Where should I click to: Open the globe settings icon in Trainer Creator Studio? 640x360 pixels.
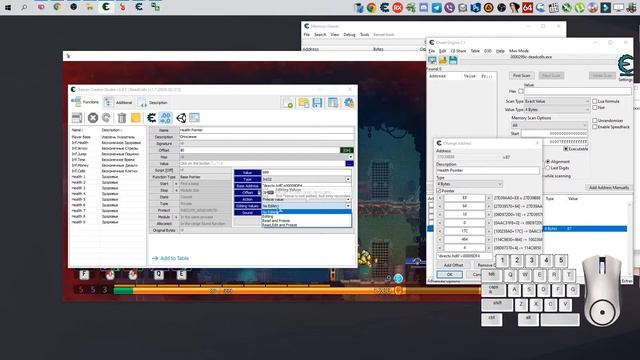pos(349,103)
